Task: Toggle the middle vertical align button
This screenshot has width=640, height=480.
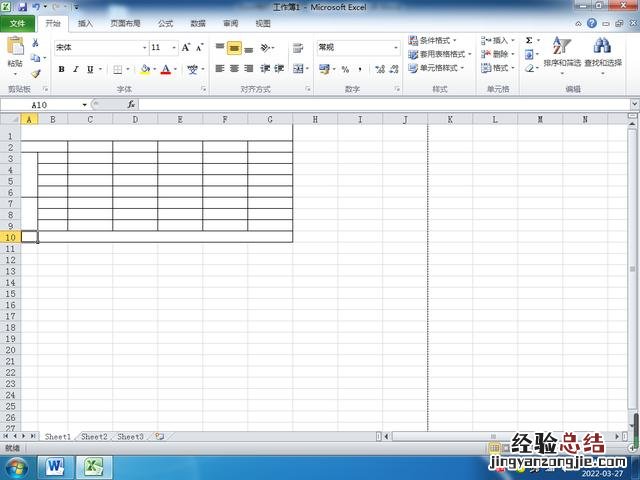Action: [x=234, y=47]
